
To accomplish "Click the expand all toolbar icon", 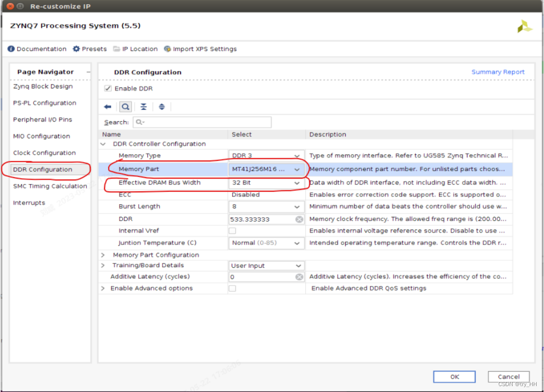I will coord(162,107).
